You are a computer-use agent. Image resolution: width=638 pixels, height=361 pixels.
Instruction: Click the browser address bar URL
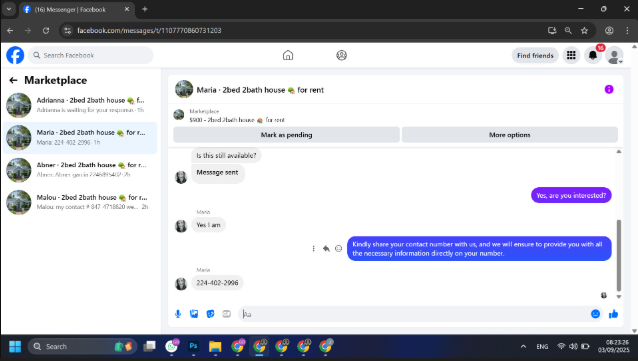point(149,31)
